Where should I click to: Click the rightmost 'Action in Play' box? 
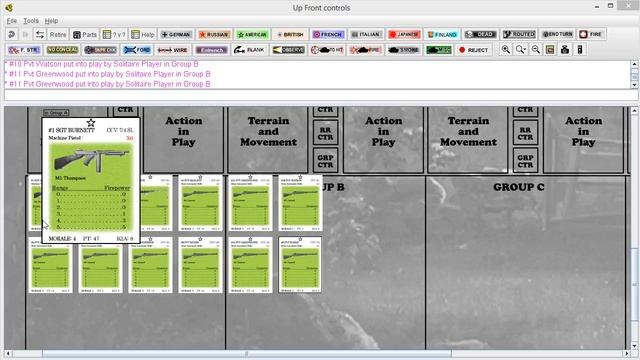tap(583, 140)
